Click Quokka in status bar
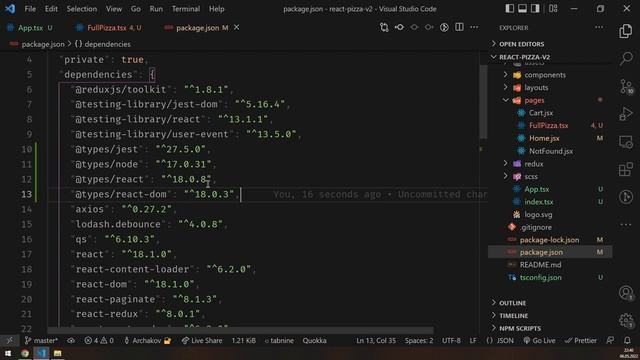The height and width of the screenshot is (360, 640). coord(314,340)
